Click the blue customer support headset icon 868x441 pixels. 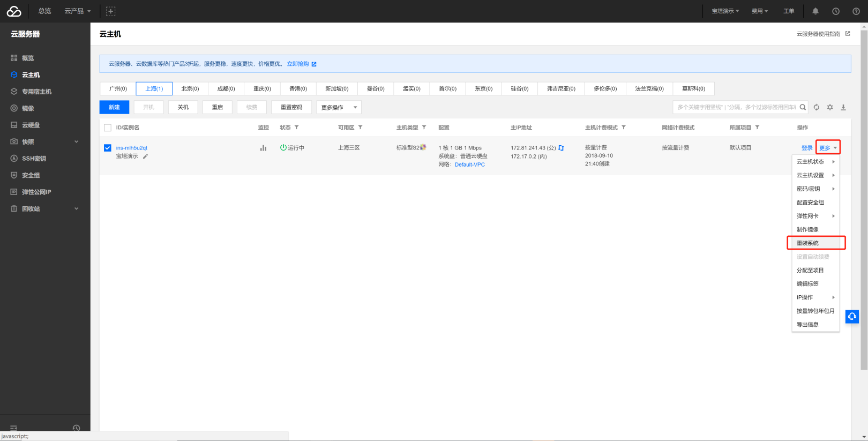click(852, 317)
